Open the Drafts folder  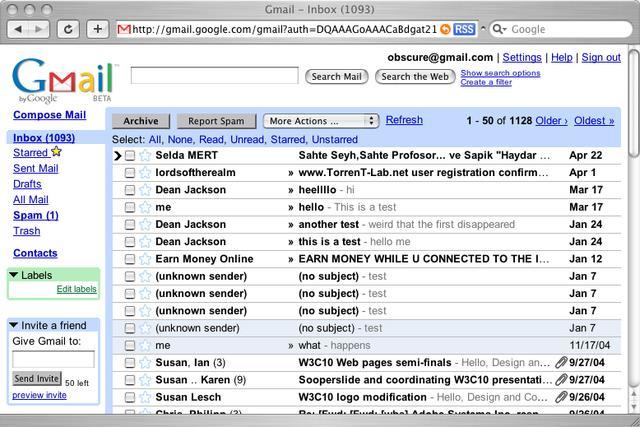point(27,184)
